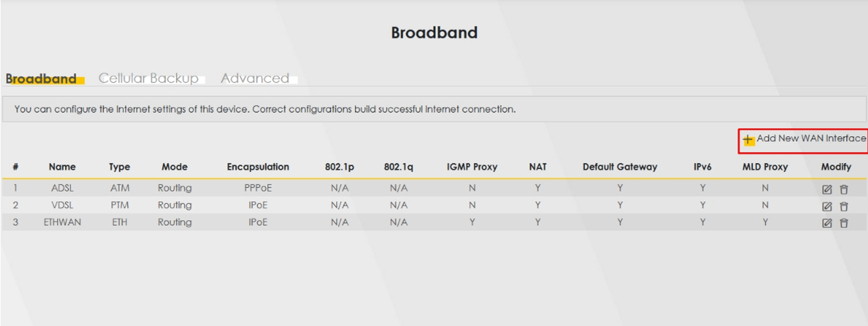Select the VDSL name cell

63,205
